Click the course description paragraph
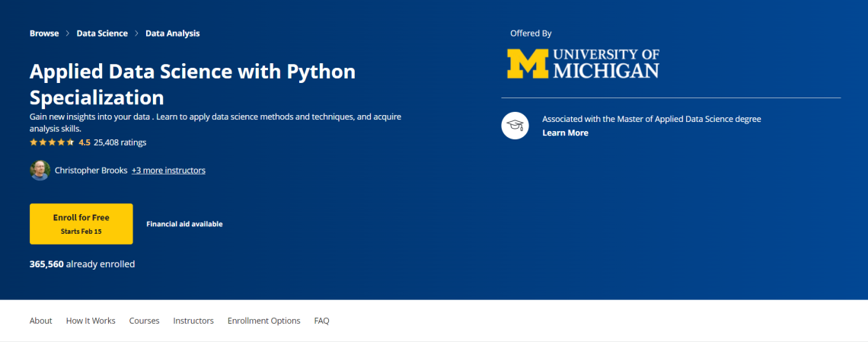This screenshot has width=868, height=342. [x=215, y=123]
